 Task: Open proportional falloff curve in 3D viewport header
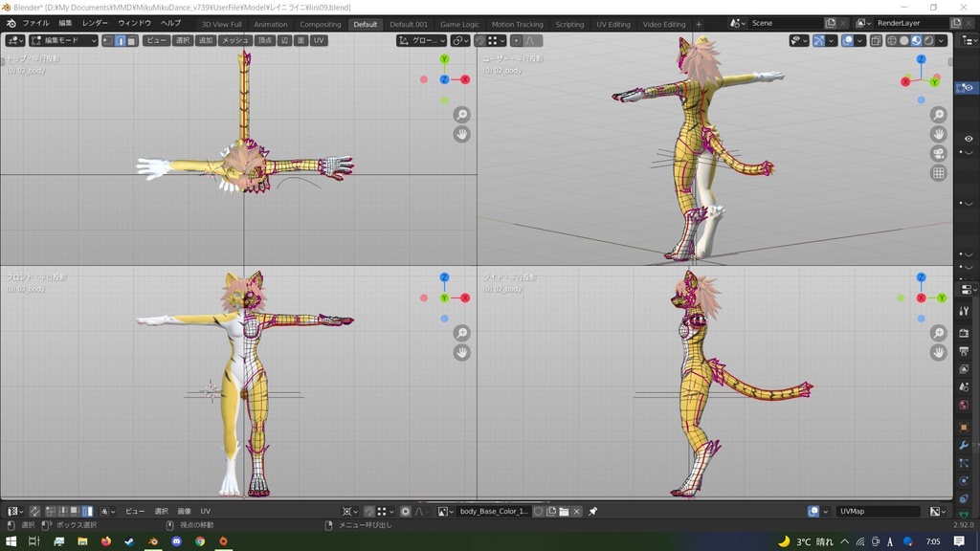tap(530, 40)
